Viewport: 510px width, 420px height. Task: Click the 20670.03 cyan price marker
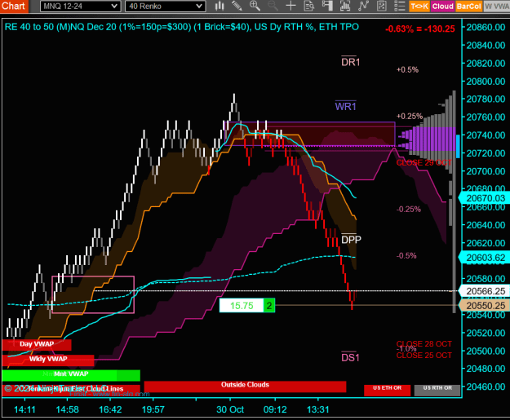pyautogui.click(x=486, y=198)
